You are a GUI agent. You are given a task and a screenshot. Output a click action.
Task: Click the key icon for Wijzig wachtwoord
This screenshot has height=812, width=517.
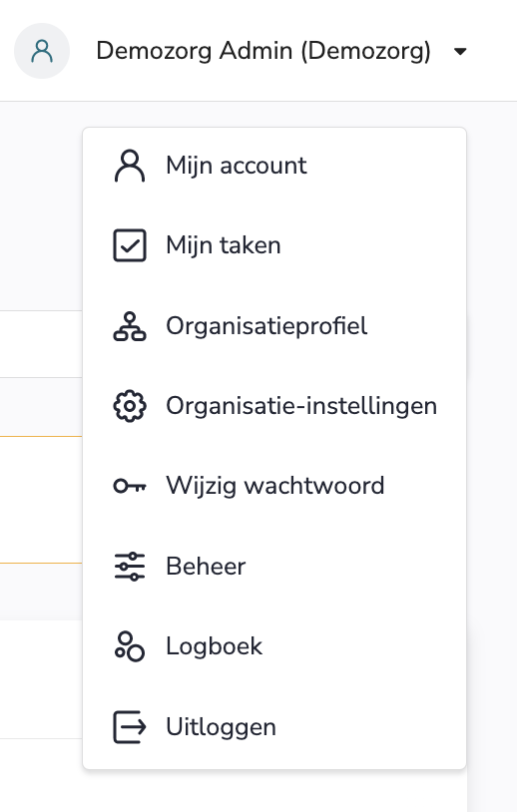[130, 486]
